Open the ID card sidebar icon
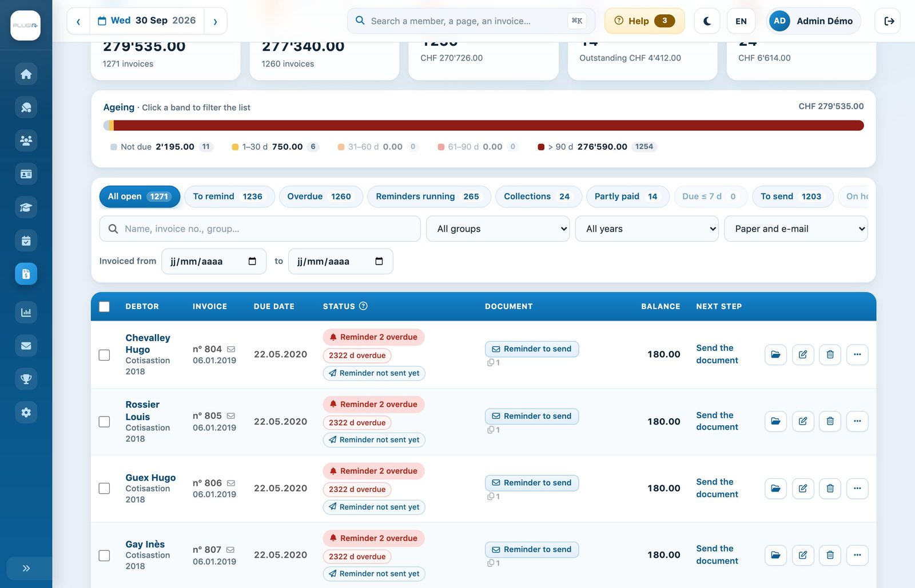 coord(26,174)
